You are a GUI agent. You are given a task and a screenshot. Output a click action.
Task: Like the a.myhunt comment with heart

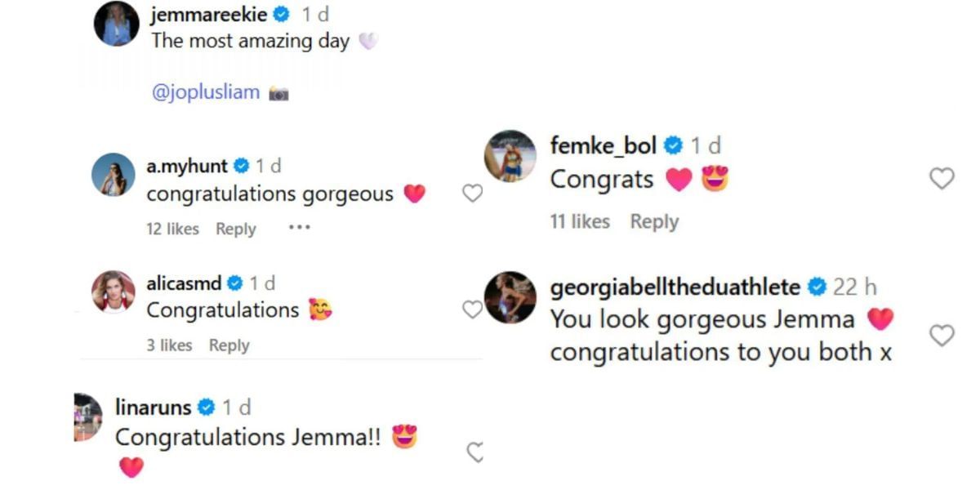coord(472,194)
